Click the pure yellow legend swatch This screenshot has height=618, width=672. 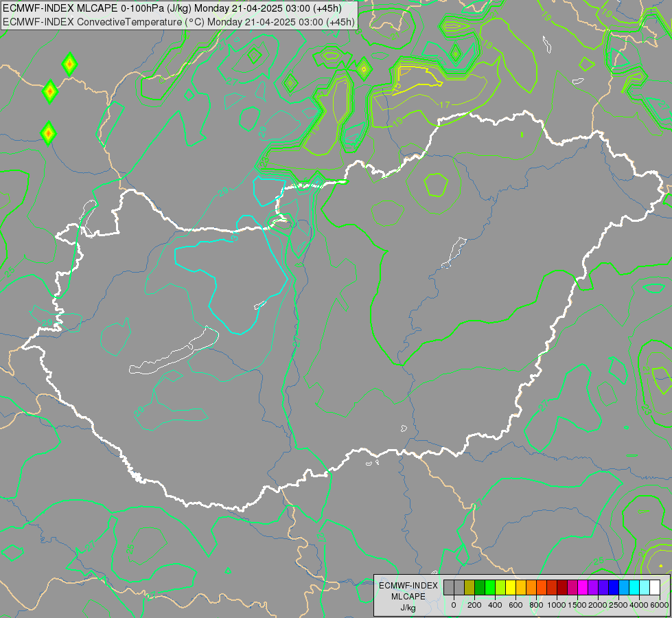(511, 587)
